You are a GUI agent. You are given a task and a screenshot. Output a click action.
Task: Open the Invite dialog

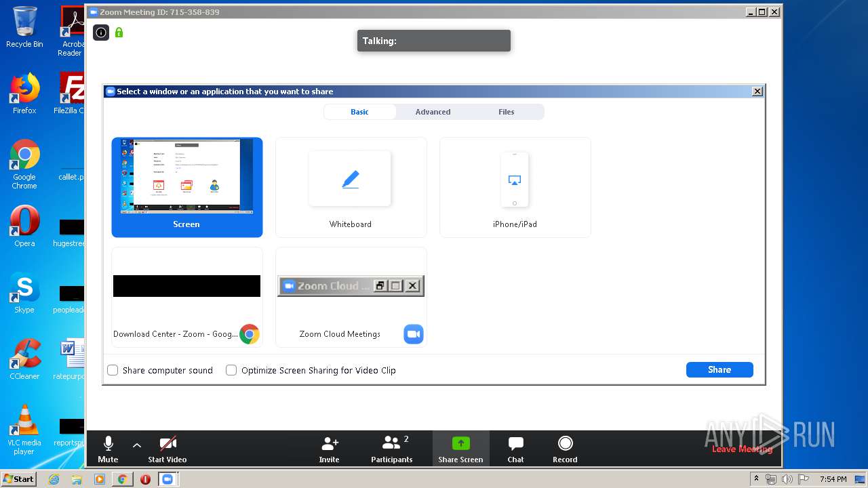tap(330, 449)
